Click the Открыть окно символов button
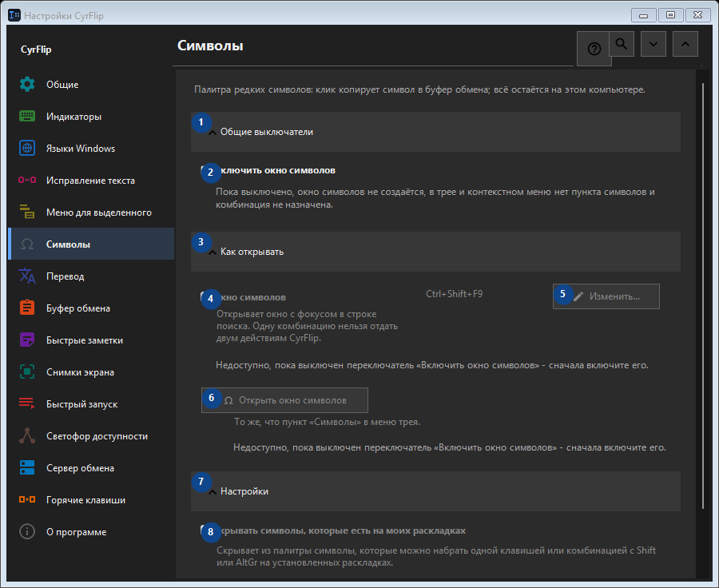Image resolution: width=719 pixels, height=588 pixels. pyautogui.click(x=284, y=400)
